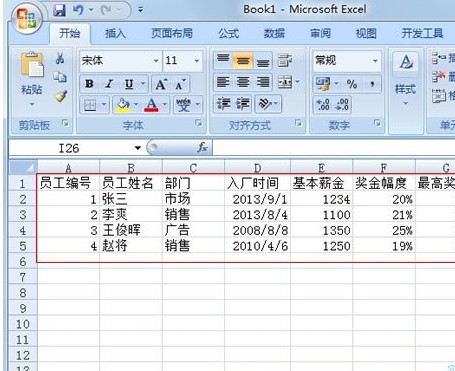
Task: Click the red font color swatch
Action: tap(151, 105)
